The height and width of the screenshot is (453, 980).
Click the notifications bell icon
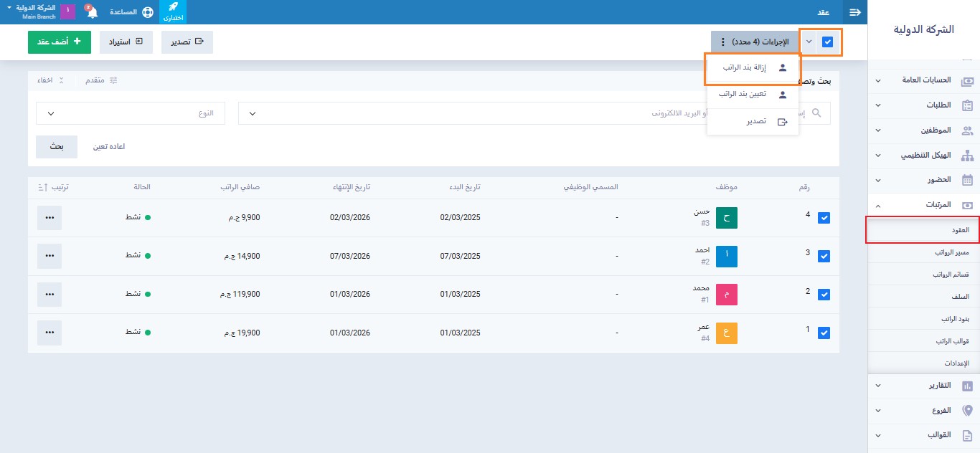click(x=92, y=12)
